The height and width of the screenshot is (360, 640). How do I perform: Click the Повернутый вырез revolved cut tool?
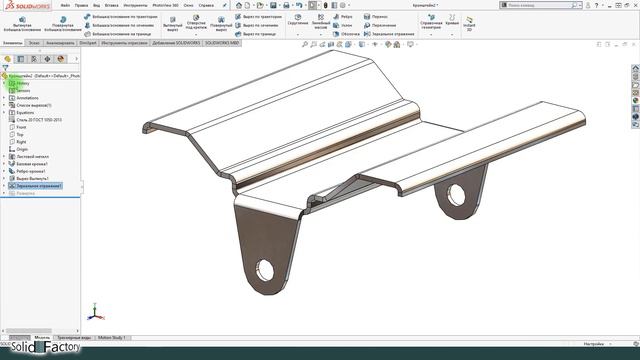click(221, 24)
